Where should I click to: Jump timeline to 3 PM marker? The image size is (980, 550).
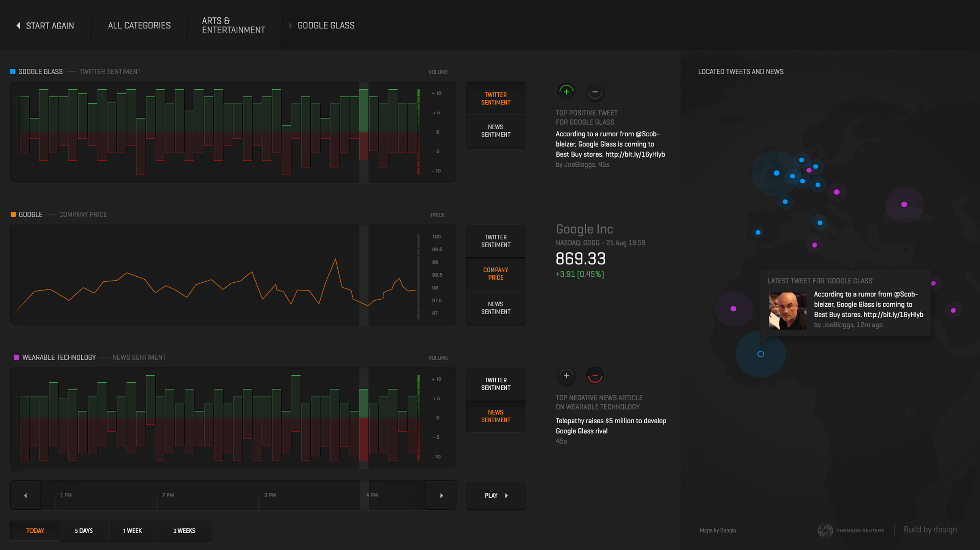point(270,495)
